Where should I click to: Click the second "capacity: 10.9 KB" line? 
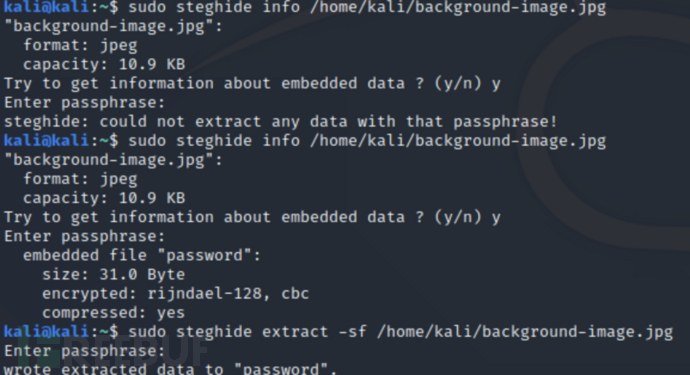point(104,198)
